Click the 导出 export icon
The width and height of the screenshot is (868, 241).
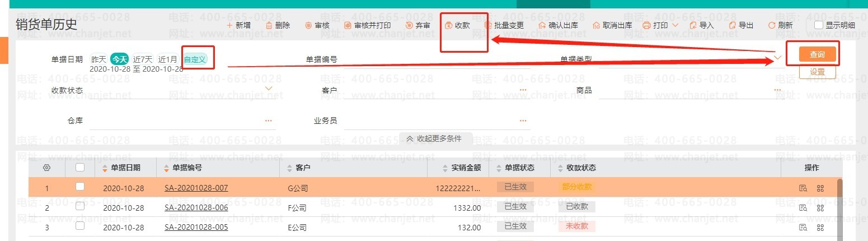(732, 25)
